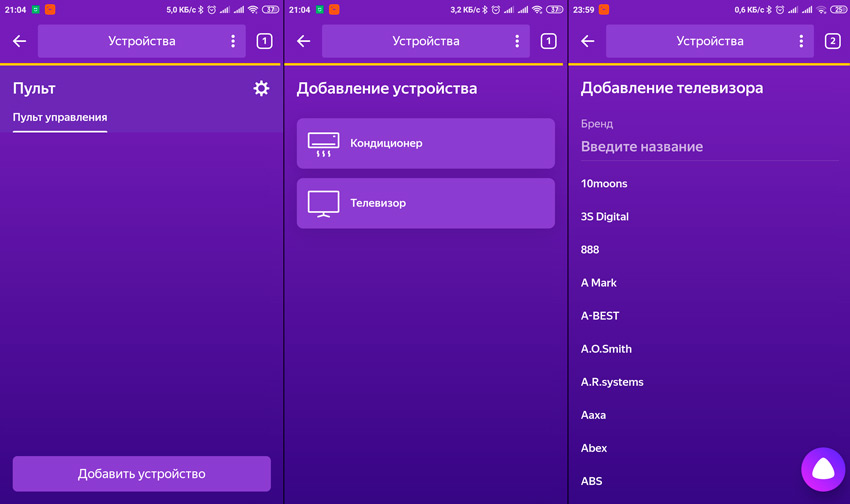
Task: Go back from Добавление телевизора screen
Action: [588, 41]
